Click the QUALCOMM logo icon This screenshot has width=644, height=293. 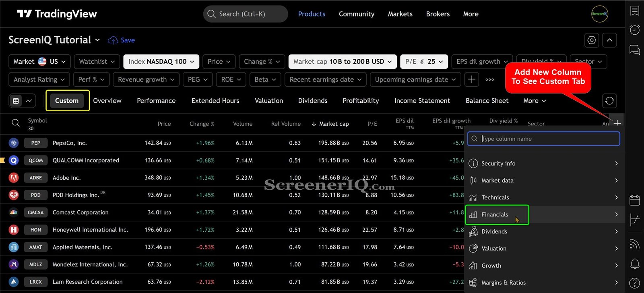pyautogui.click(x=14, y=160)
